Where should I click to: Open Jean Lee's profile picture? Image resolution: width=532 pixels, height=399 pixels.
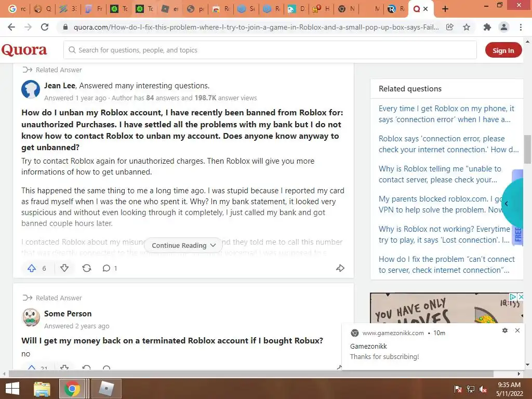click(31, 89)
